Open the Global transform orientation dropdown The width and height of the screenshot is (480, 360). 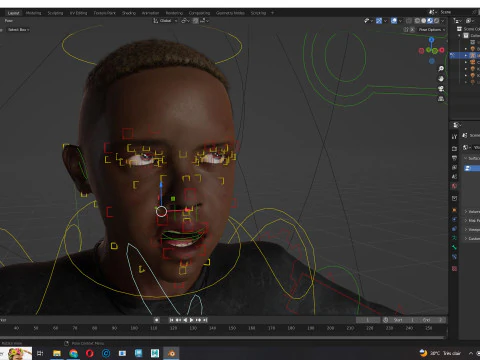(165, 21)
